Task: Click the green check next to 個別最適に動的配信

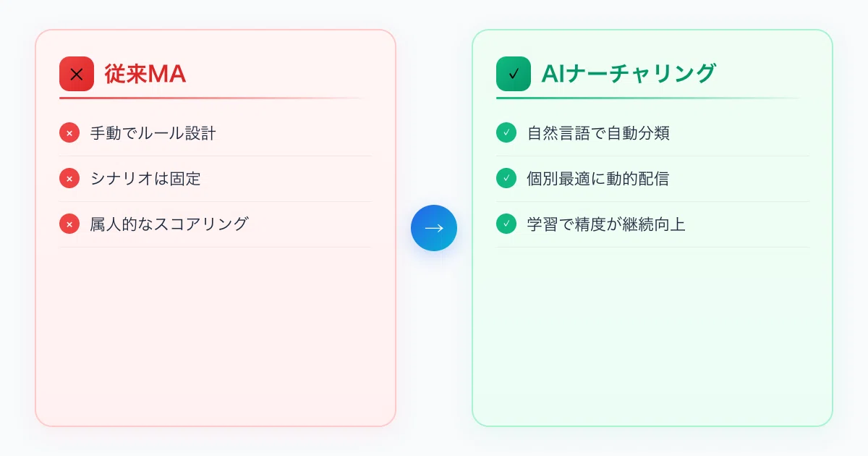Action: [506, 178]
